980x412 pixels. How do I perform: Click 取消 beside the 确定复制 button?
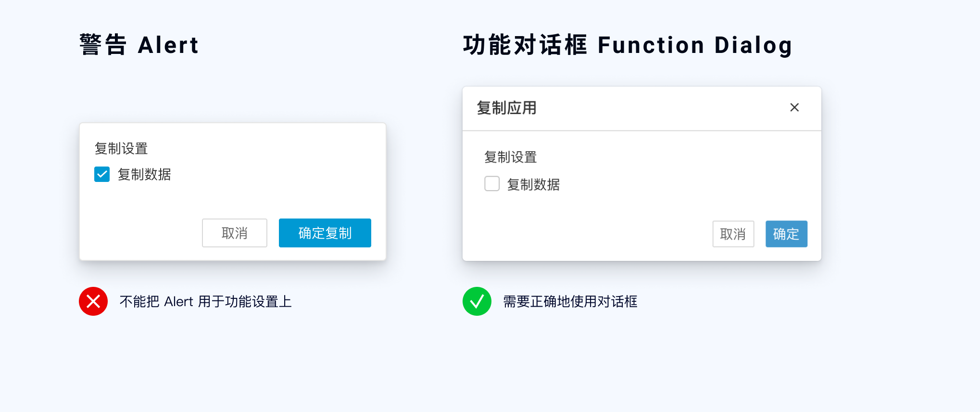pos(234,233)
